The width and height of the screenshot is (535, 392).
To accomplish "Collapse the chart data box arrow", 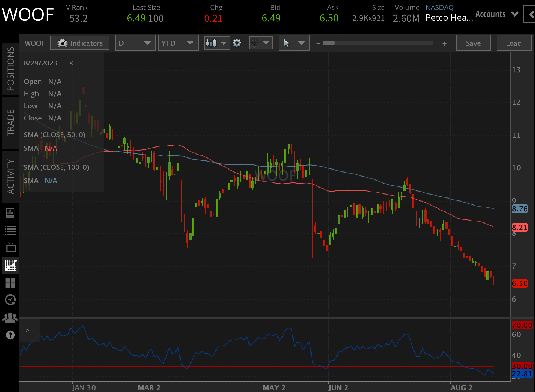I will pyautogui.click(x=71, y=63).
